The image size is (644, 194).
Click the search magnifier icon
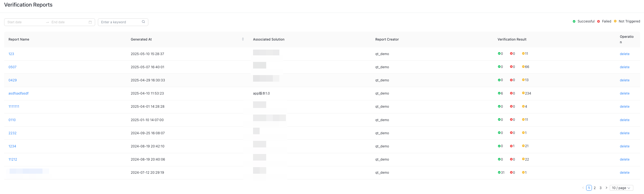click(143, 22)
